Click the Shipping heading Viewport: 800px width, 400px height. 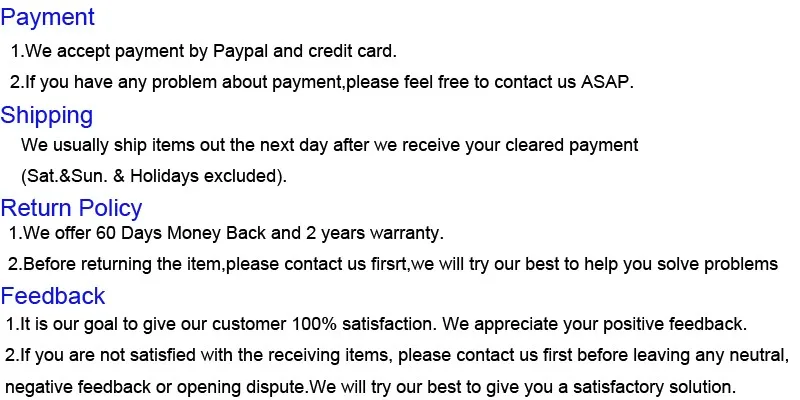(46, 115)
